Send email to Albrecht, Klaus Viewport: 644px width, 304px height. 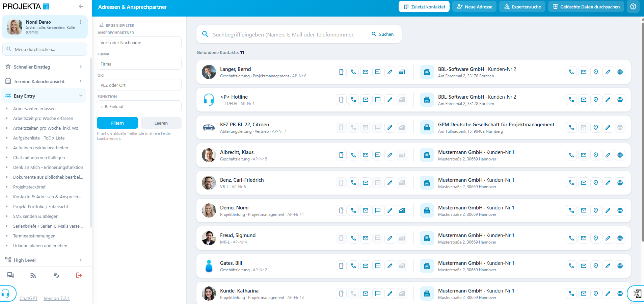point(366,155)
